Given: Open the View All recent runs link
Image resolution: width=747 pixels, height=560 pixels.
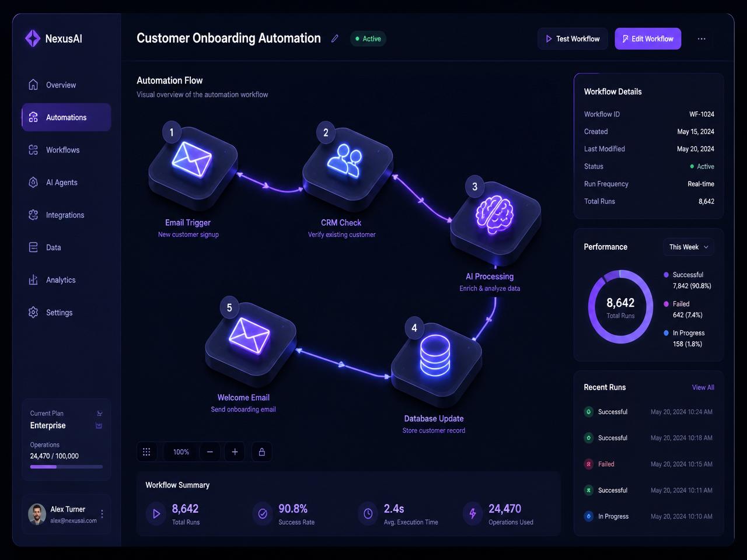Looking at the screenshot, I should click(x=703, y=387).
